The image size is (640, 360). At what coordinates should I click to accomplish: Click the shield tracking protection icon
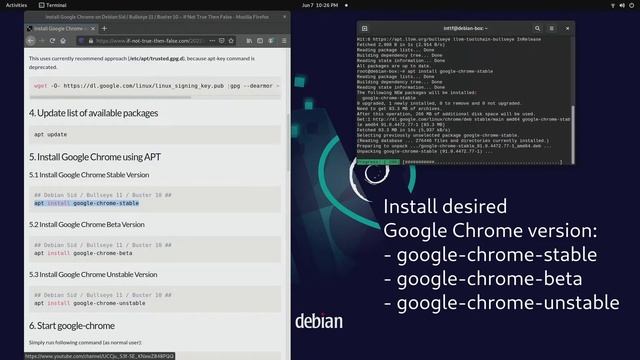pyautogui.click(x=81, y=41)
